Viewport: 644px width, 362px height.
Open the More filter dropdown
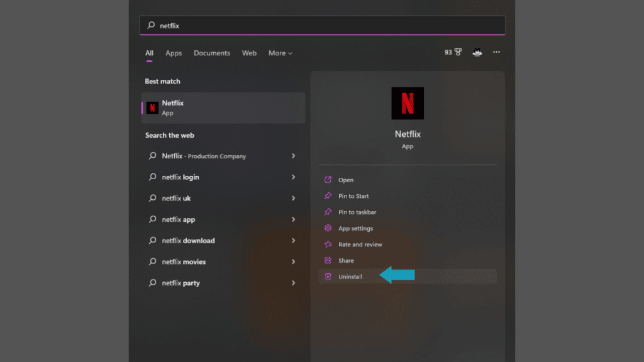(280, 53)
